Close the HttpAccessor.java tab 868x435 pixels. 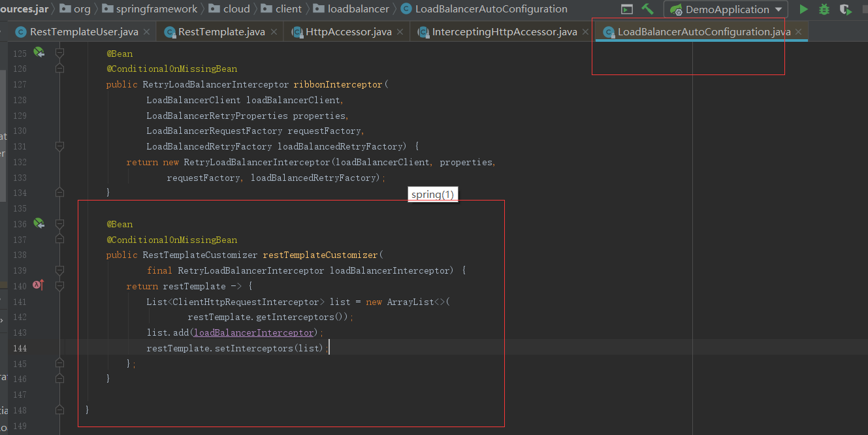(400, 32)
